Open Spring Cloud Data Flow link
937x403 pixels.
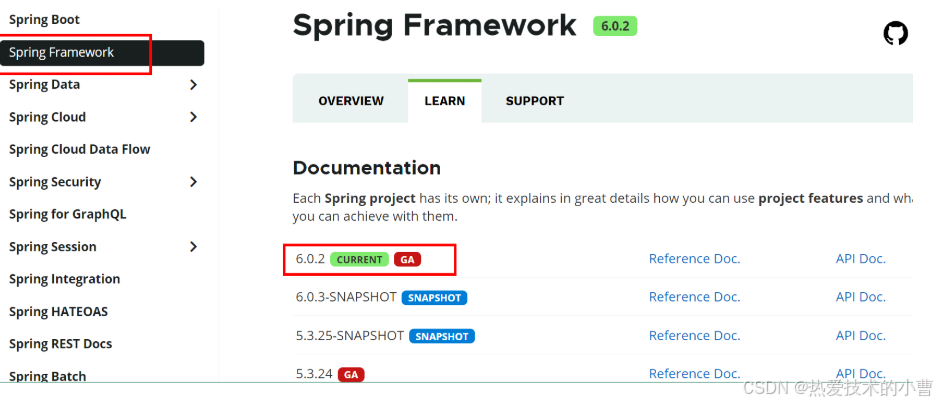[x=79, y=149]
